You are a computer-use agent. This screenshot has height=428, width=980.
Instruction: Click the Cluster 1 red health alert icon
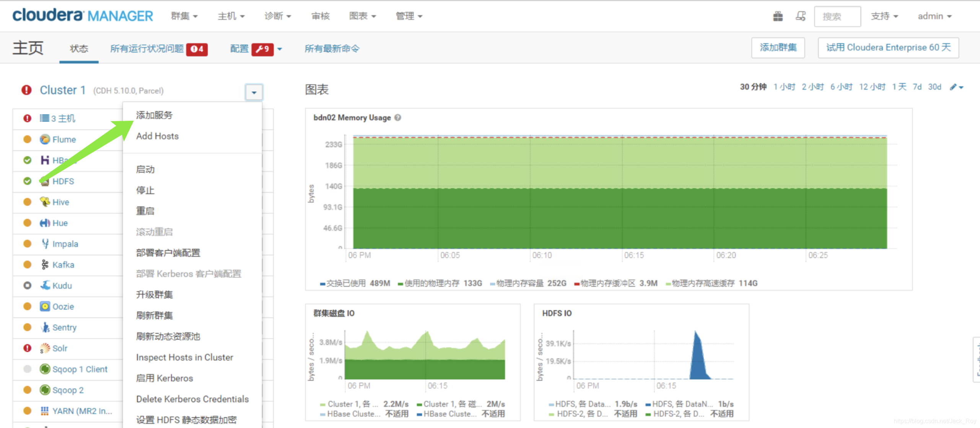26,90
